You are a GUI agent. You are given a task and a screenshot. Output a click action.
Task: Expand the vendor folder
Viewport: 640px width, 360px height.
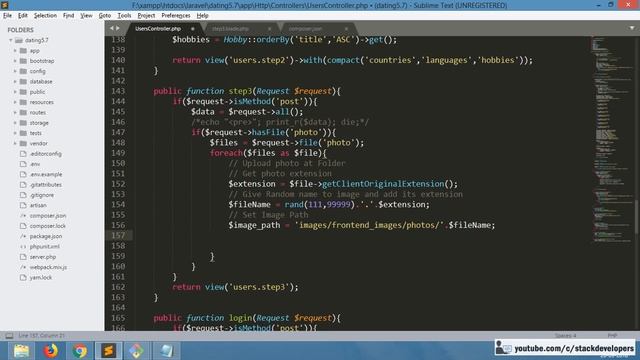point(15,143)
